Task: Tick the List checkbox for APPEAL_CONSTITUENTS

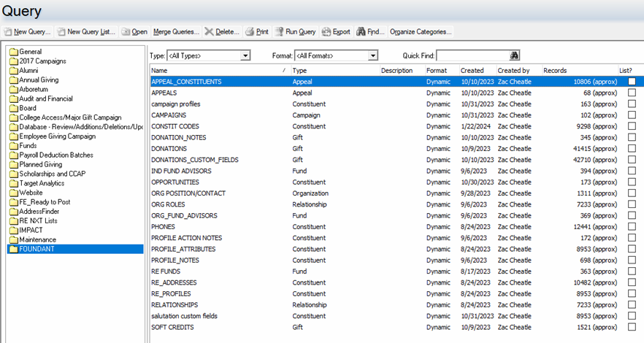Action: tap(632, 82)
